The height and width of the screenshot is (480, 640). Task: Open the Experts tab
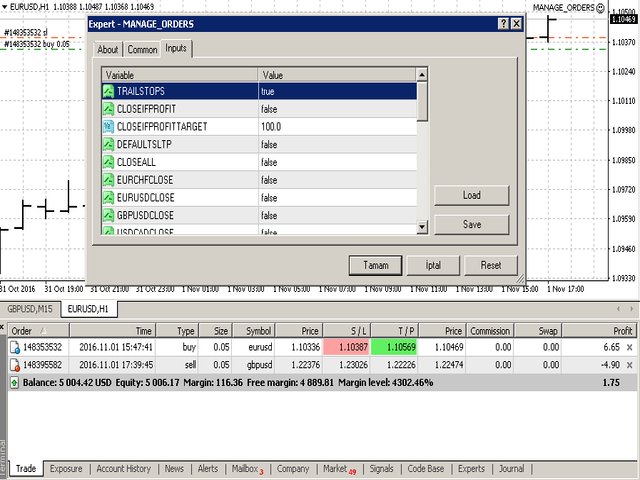click(x=471, y=469)
